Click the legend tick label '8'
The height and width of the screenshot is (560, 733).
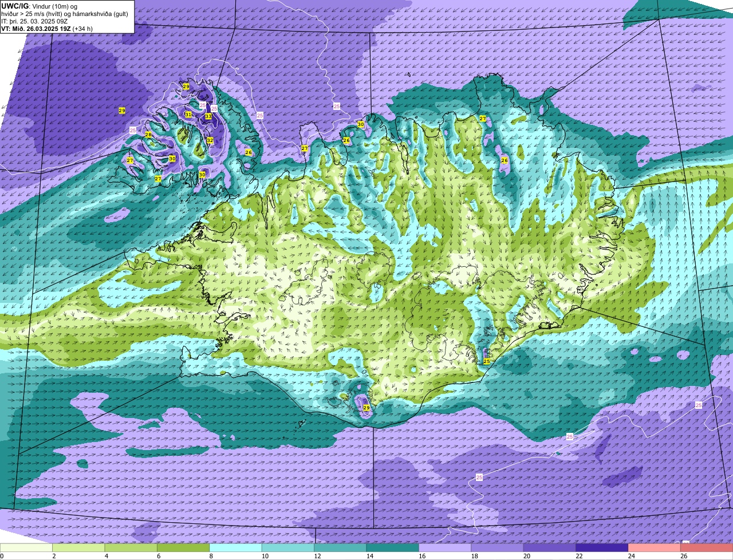click(x=210, y=556)
